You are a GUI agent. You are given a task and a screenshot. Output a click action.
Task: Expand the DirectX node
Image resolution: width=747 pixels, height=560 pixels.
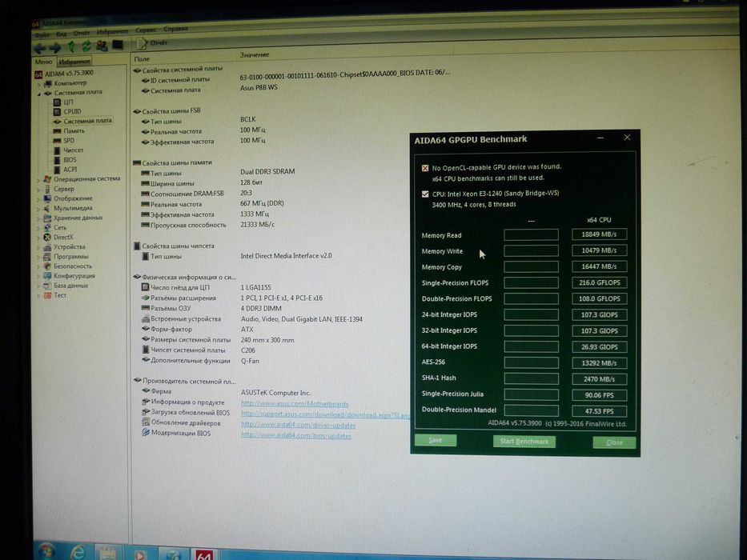point(39,237)
